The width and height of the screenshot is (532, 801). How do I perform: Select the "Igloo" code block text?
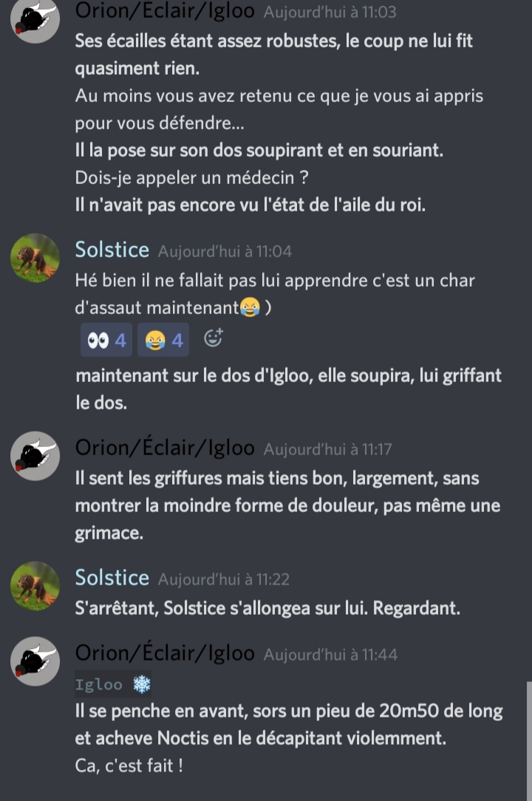98,684
